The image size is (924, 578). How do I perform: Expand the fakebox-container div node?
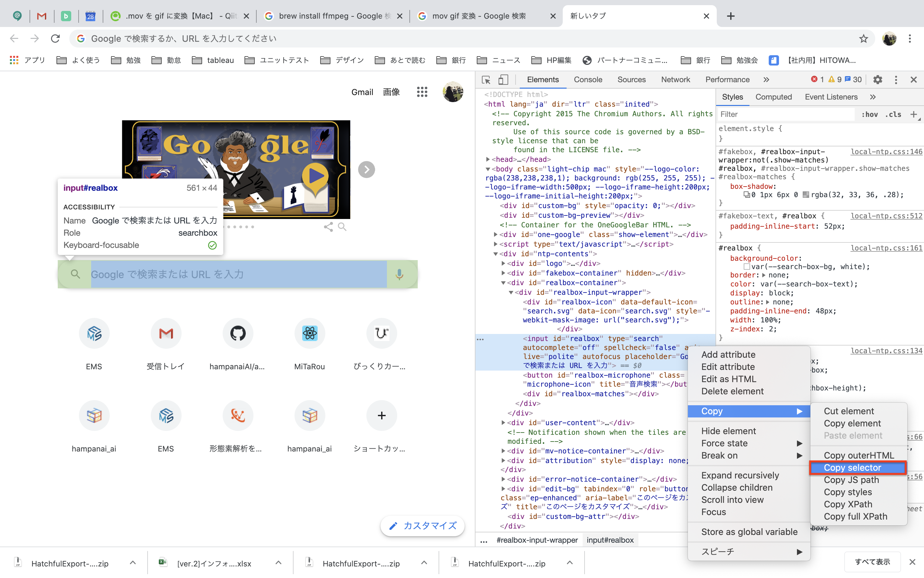503,273
